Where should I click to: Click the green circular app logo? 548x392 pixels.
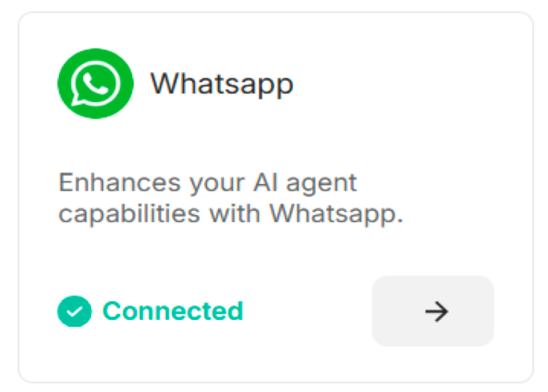click(95, 83)
